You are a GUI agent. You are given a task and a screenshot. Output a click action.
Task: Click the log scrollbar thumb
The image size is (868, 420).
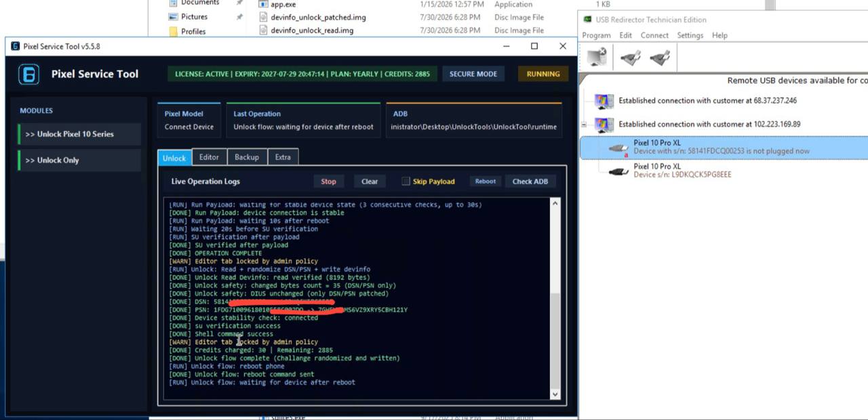pos(555,340)
